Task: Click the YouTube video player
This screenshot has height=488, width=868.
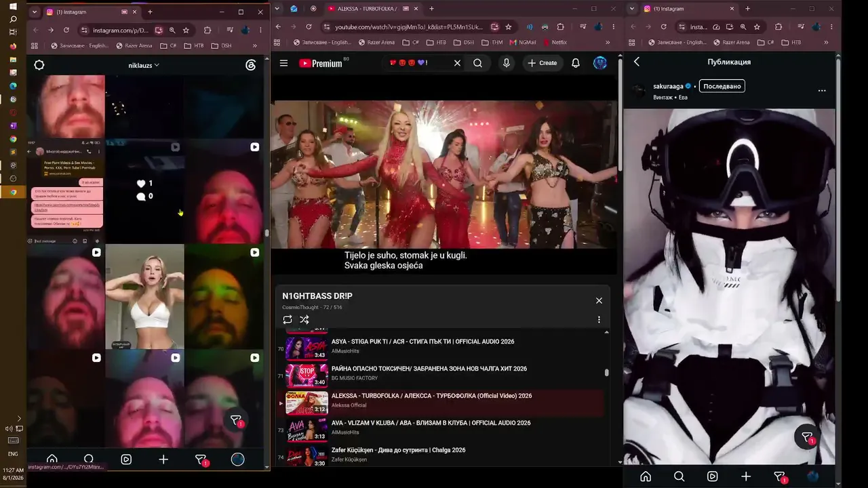Action: point(444,175)
